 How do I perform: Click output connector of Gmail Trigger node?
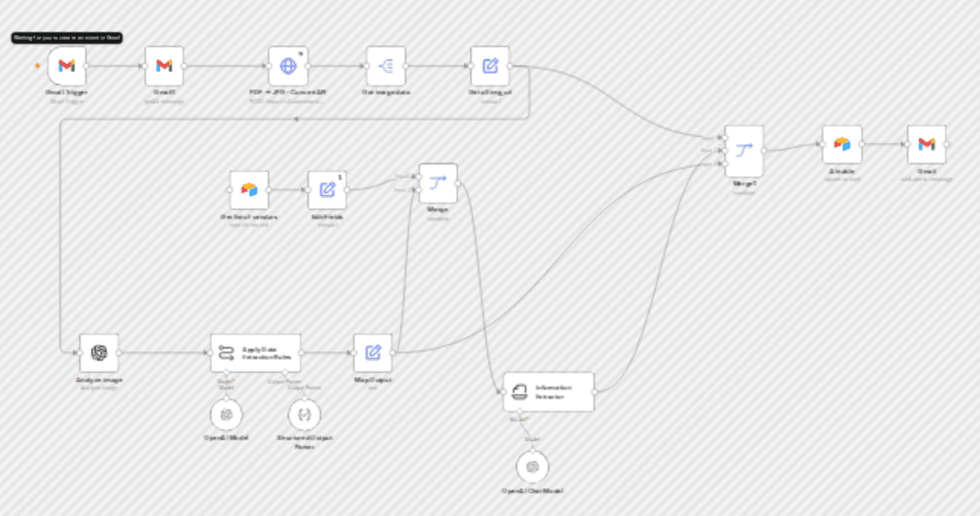click(x=86, y=66)
